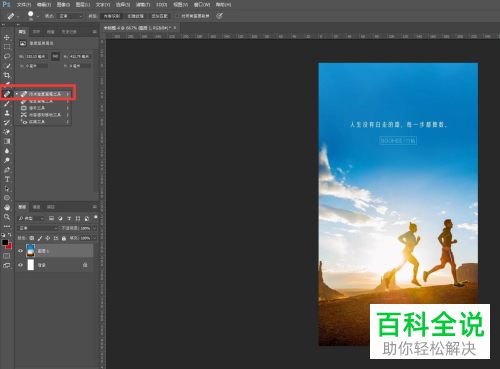
Task: Select the History Brush tool
Action: coord(7,122)
